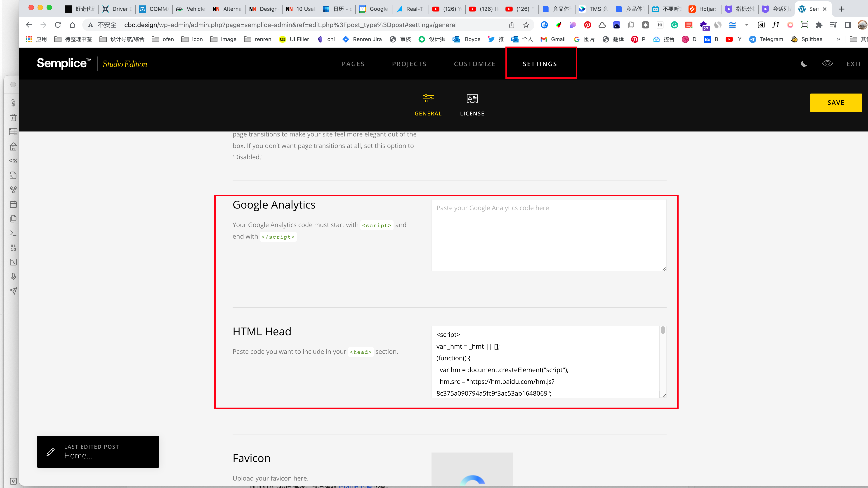Click the eye preview icon
868x488 pixels.
[827, 63]
